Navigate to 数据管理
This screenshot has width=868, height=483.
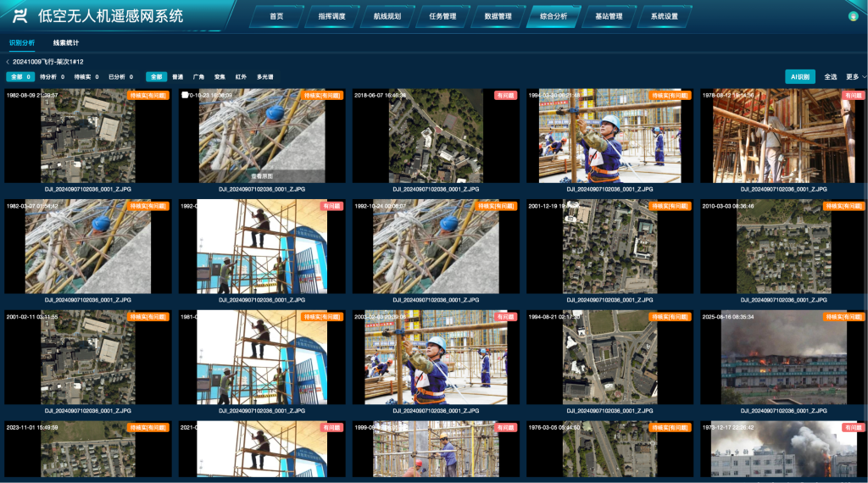coord(498,16)
